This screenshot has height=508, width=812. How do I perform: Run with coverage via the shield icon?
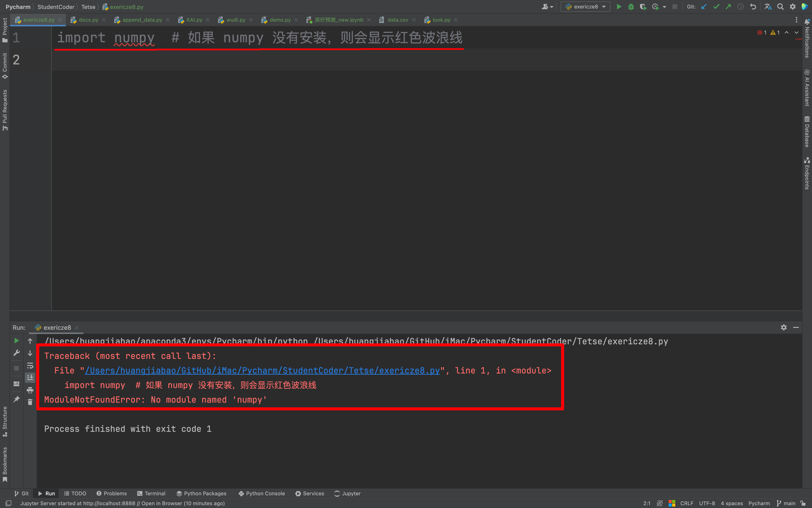click(643, 7)
